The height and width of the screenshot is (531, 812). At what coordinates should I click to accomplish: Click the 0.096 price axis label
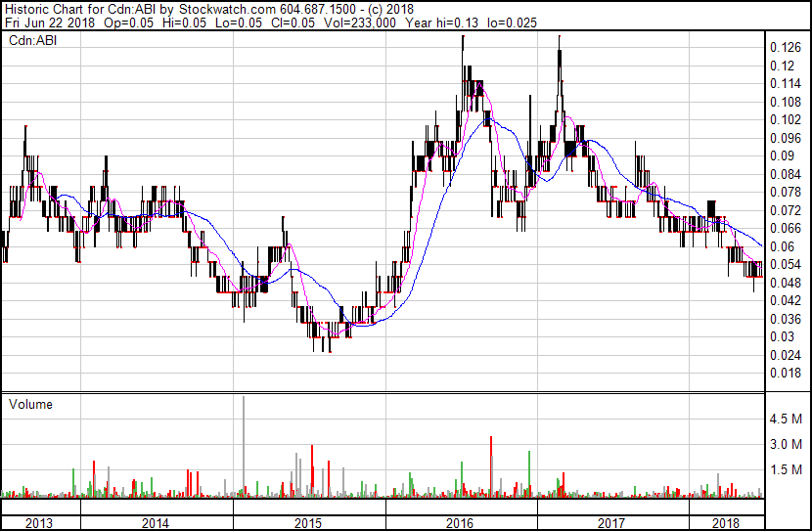(785, 138)
